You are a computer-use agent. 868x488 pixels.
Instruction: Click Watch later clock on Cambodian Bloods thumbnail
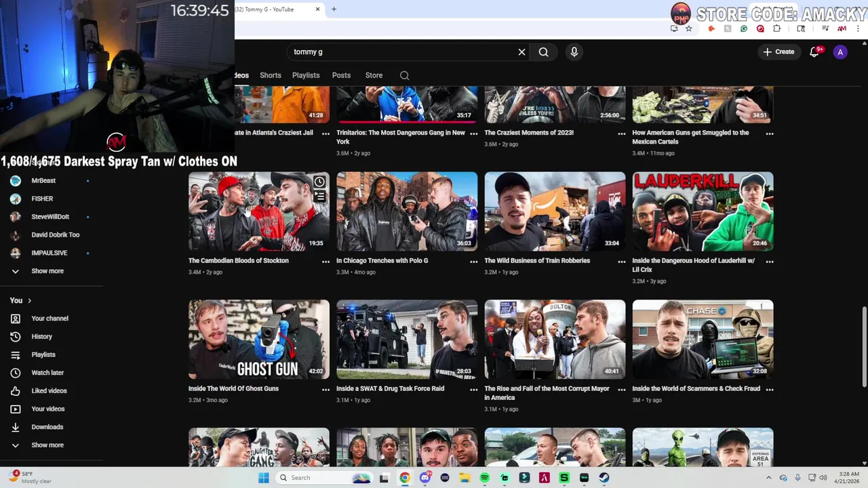coord(319,182)
